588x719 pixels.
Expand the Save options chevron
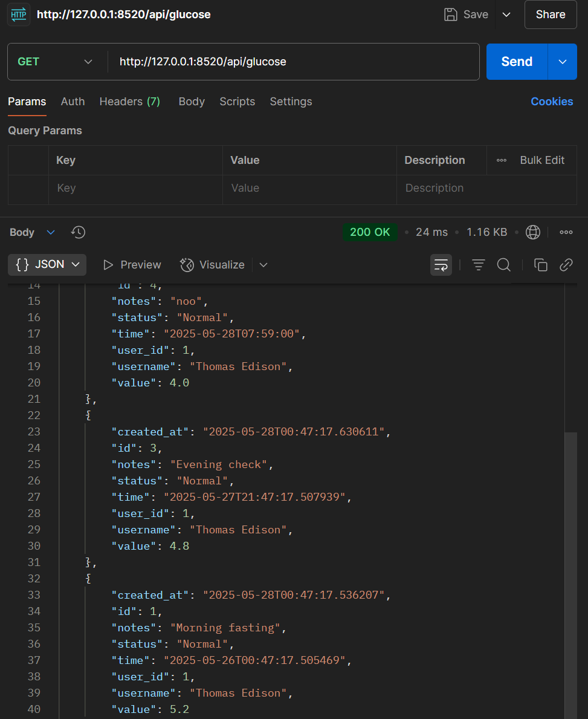click(506, 15)
